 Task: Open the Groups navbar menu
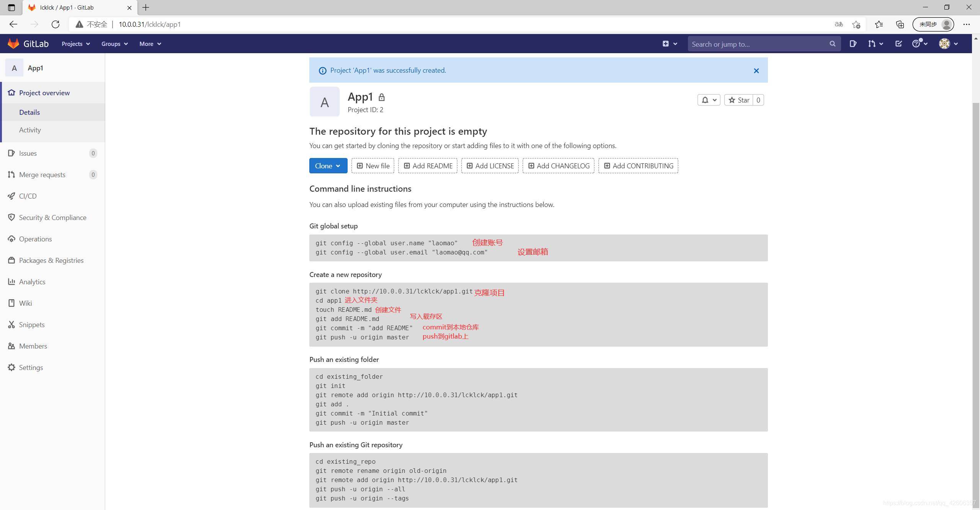click(x=114, y=44)
